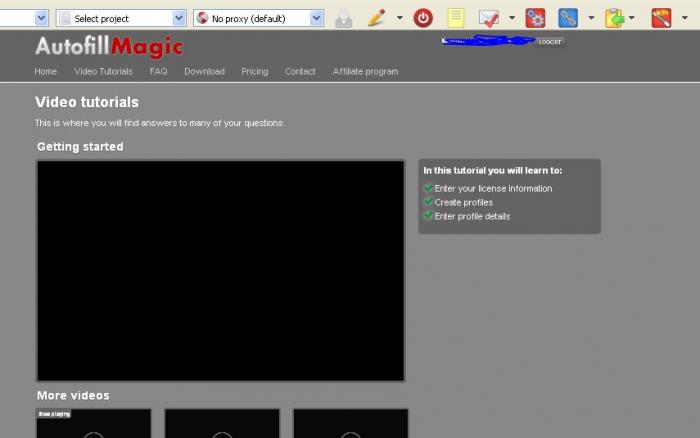Expand the No proxy (default) dropdown
700x438 pixels.
click(x=316, y=18)
